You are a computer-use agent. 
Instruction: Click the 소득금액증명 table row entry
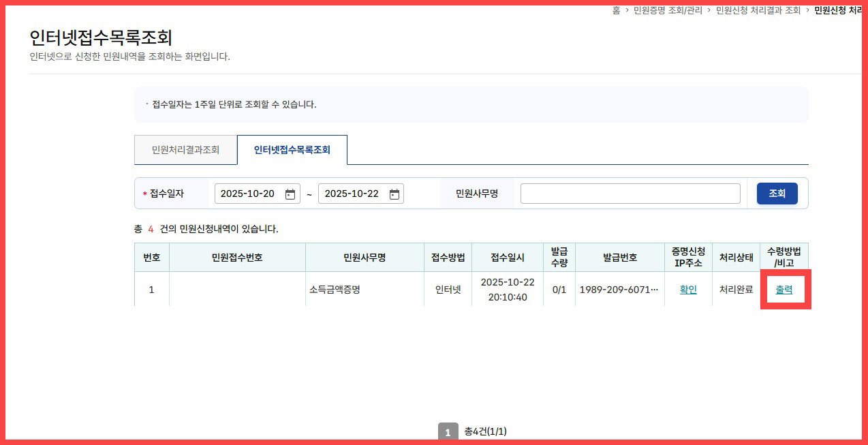click(x=363, y=289)
